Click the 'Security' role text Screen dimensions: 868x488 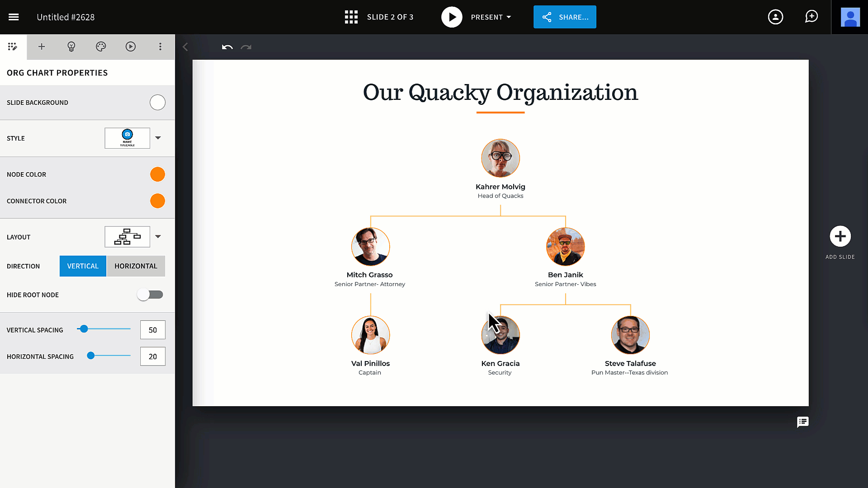coord(500,373)
